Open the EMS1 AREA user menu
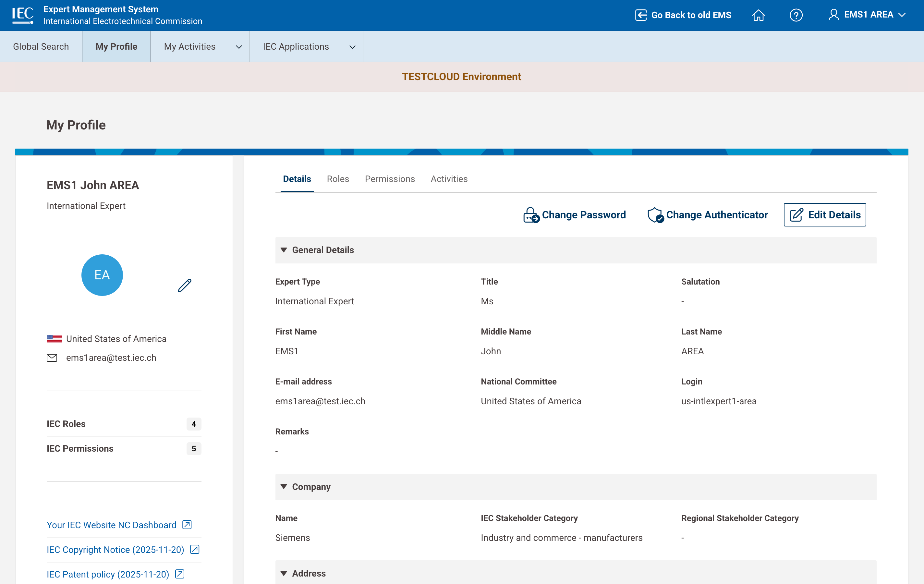The image size is (924, 584). point(867,15)
